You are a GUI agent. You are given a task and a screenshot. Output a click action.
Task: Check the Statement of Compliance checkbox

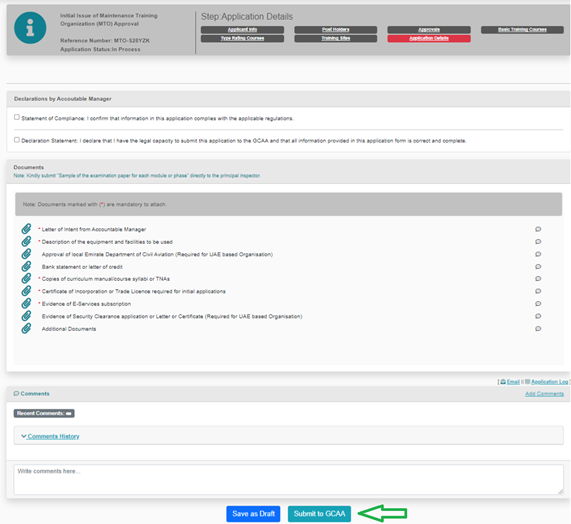click(17, 117)
